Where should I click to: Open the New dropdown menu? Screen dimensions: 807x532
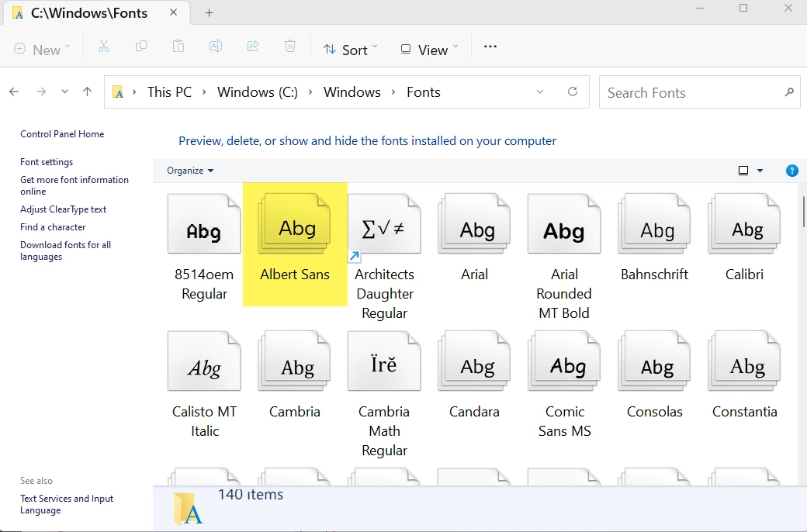coord(42,50)
